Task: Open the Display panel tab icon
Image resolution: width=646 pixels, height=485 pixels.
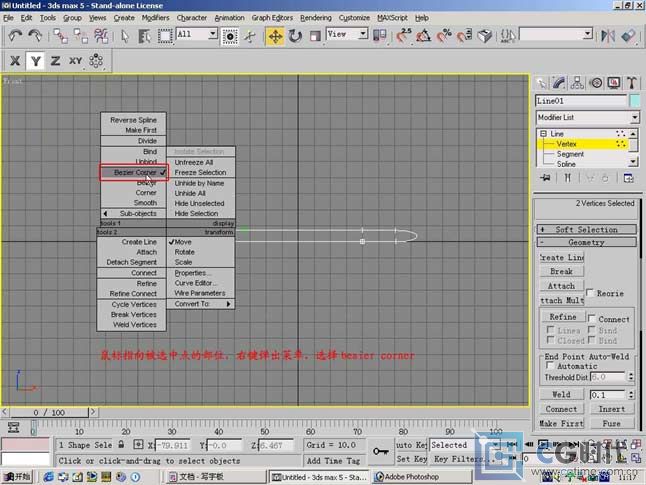Action: (614, 83)
